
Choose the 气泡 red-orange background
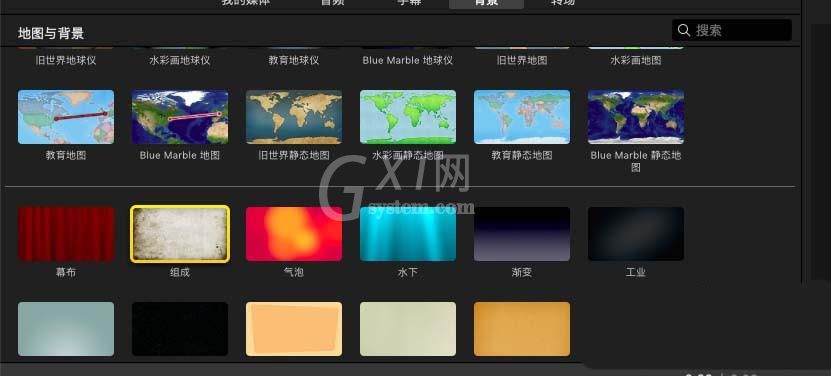294,234
